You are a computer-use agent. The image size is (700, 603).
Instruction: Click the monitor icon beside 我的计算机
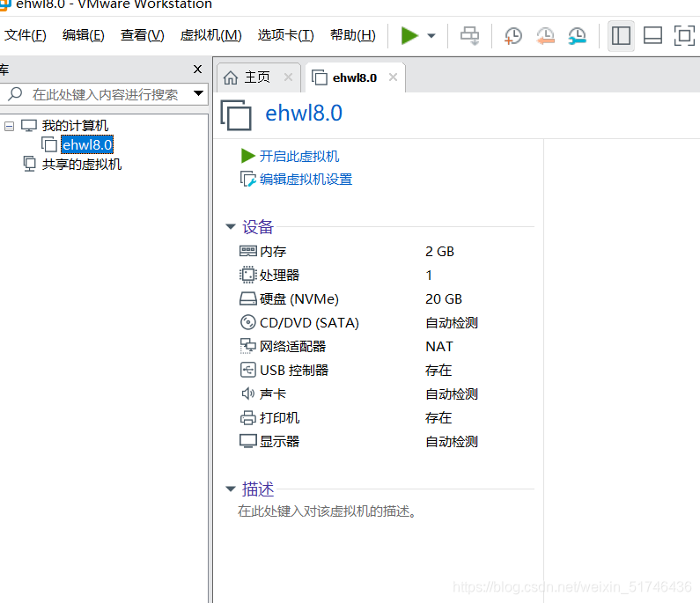29,125
